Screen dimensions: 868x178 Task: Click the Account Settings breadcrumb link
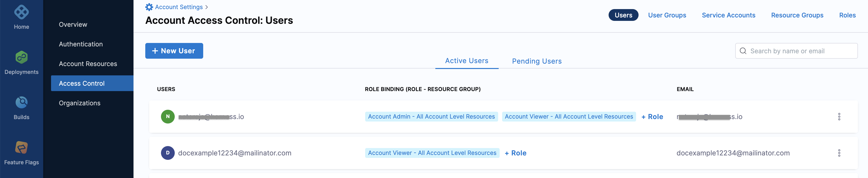[x=179, y=7]
